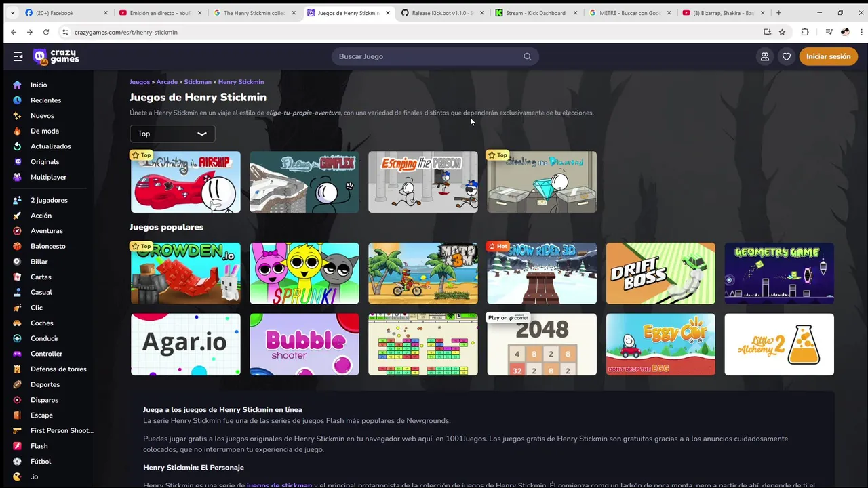
Task: Open Drift Boss game thumbnail
Action: pyautogui.click(x=660, y=273)
